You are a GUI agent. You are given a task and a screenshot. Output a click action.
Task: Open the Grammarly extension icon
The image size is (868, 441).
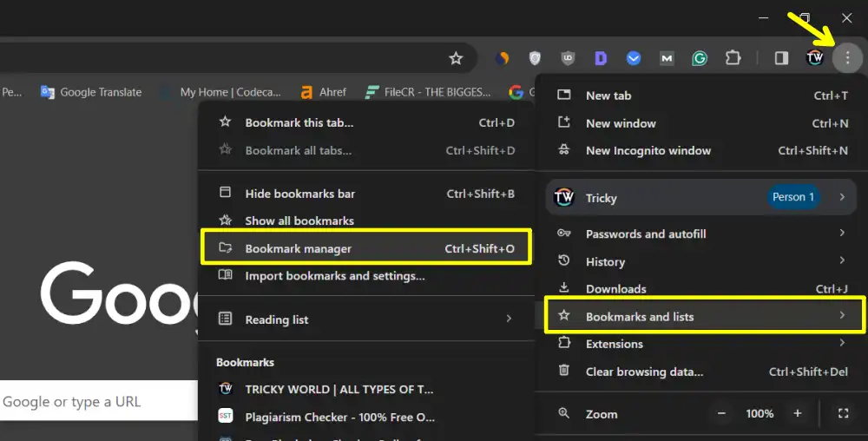700,58
